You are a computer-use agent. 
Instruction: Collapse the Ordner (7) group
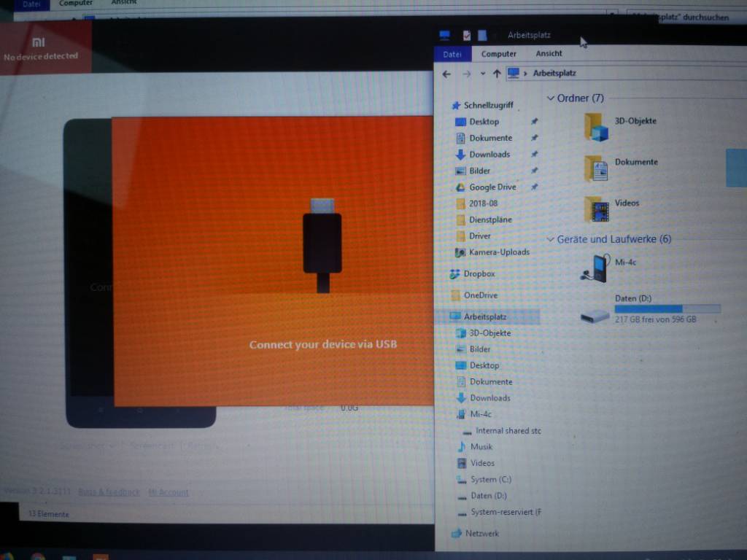click(551, 98)
